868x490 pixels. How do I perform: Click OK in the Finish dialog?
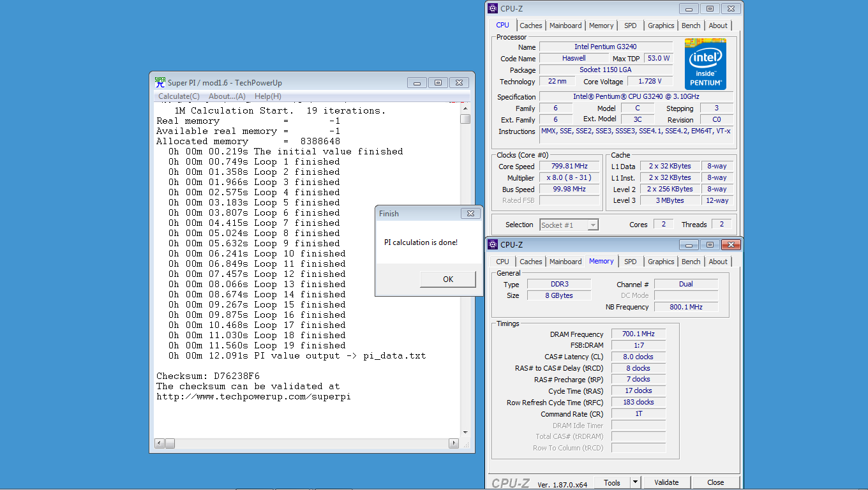(x=448, y=279)
